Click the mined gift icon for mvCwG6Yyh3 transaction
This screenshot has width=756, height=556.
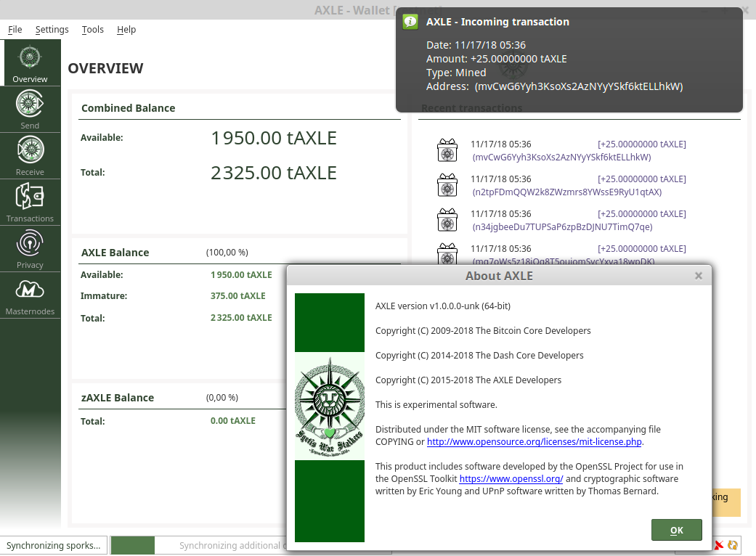point(447,150)
